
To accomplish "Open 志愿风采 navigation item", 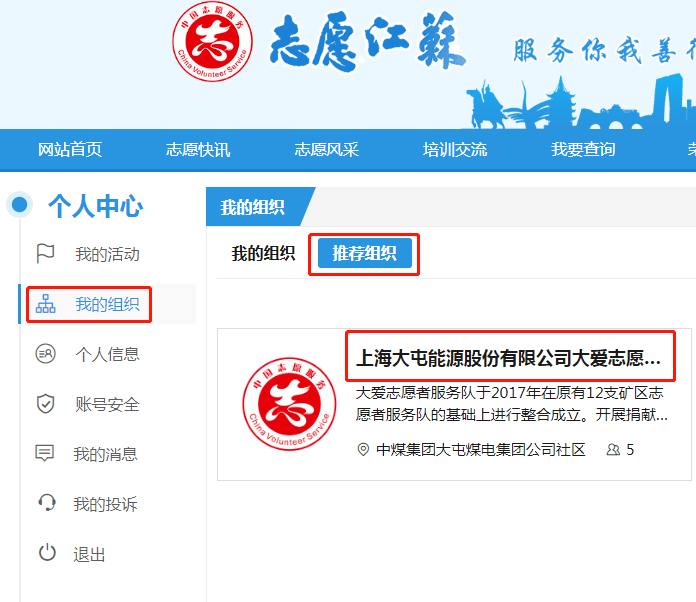I will click(326, 150).
